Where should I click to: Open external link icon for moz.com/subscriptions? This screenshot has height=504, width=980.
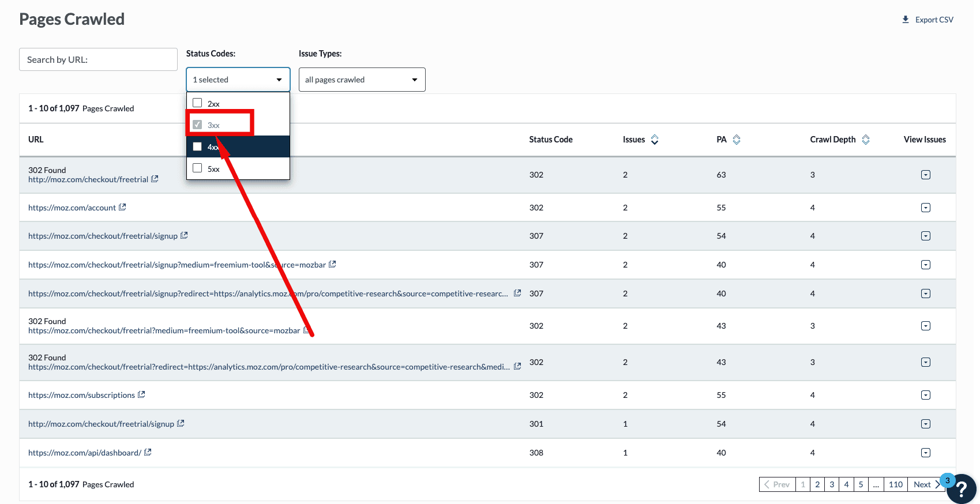141,394
